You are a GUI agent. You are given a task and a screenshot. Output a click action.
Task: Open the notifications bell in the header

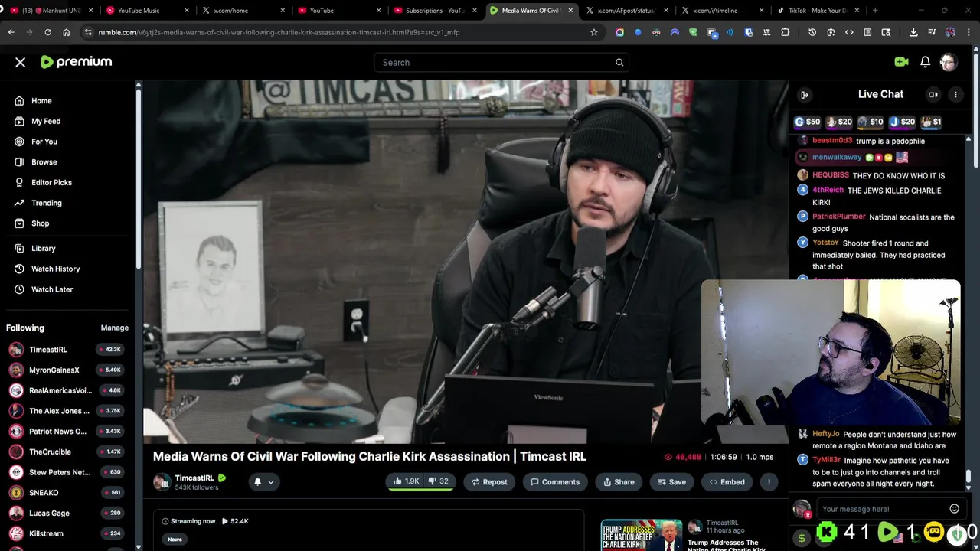click(925, 62)
